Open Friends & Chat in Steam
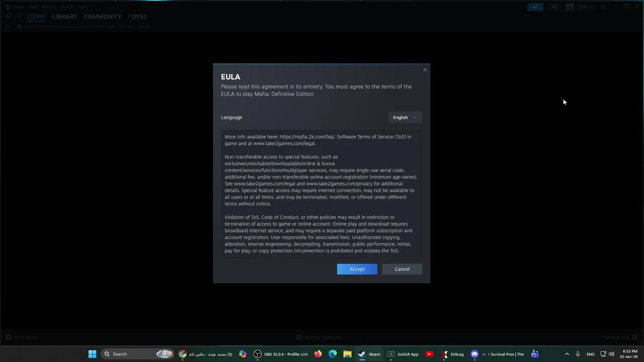 tap(620, 337)
